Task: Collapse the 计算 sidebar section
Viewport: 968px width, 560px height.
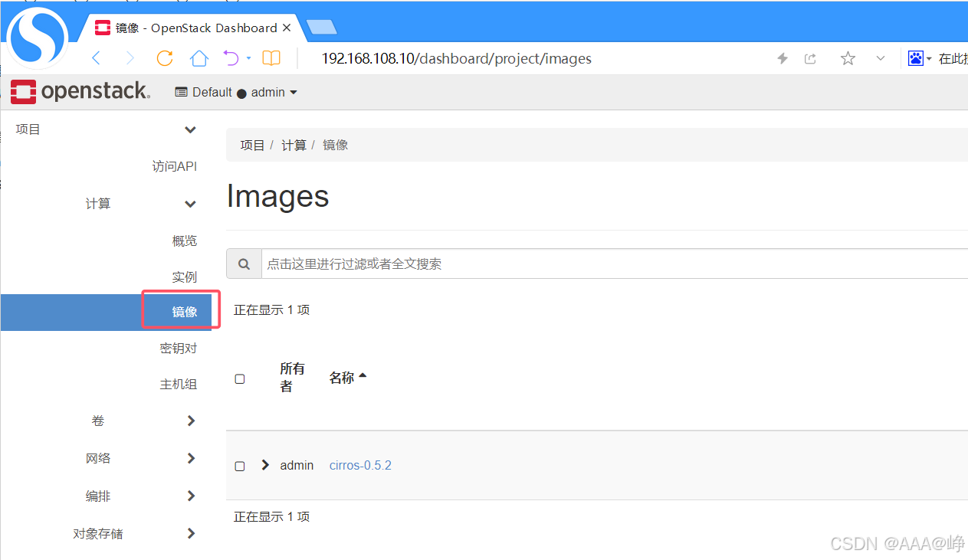Action: [x=191, y=204]
